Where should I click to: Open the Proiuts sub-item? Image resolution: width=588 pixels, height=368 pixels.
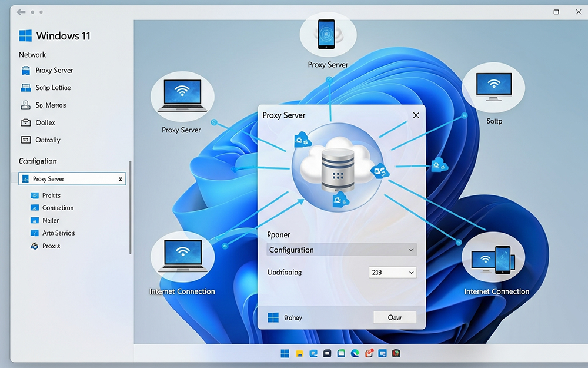[45, 195]
